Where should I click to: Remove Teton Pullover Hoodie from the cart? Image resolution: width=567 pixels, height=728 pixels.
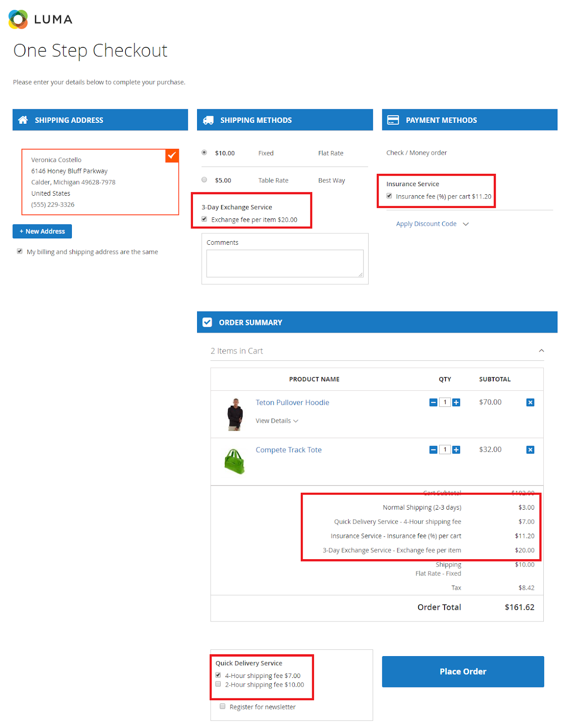tap(530, 402)
